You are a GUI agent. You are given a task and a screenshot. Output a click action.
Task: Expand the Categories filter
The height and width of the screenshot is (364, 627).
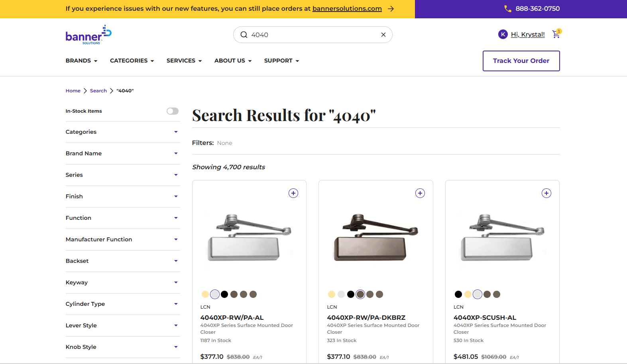point(123,132)
